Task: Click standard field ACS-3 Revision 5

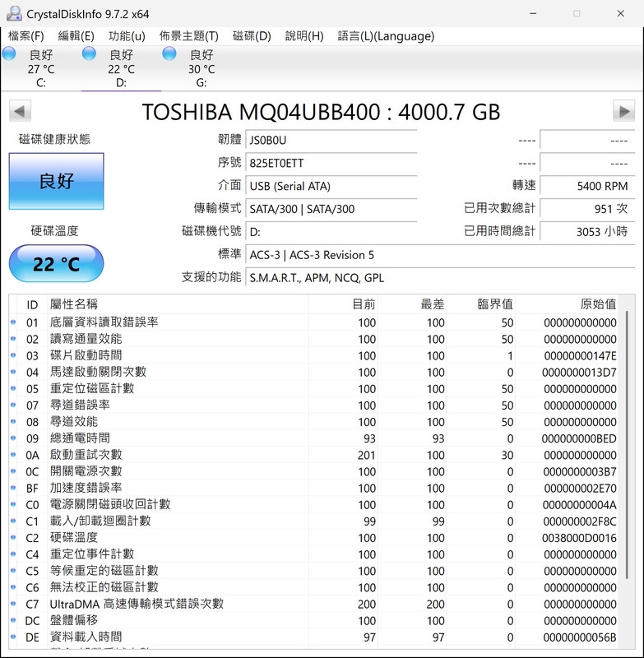Action: (440, 255)
